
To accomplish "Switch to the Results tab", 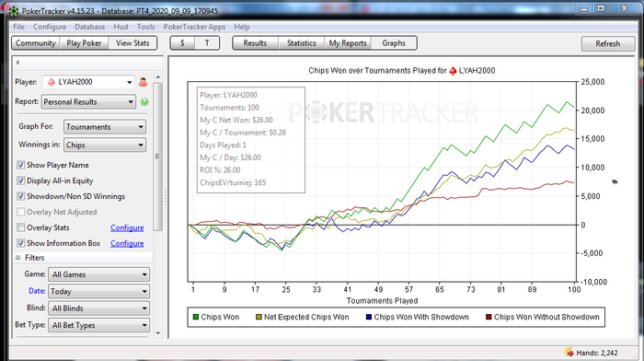I will pyautogui.click(x=255, y=43).
